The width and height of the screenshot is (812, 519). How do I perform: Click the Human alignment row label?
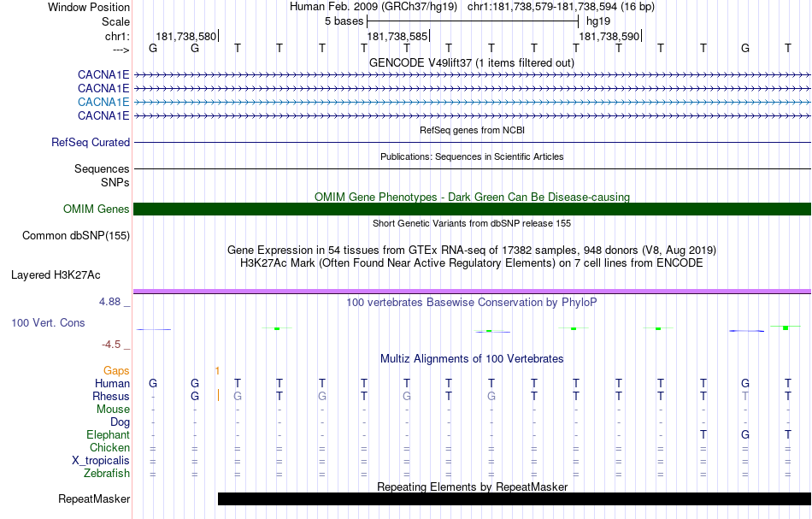[x=112, y=383]
